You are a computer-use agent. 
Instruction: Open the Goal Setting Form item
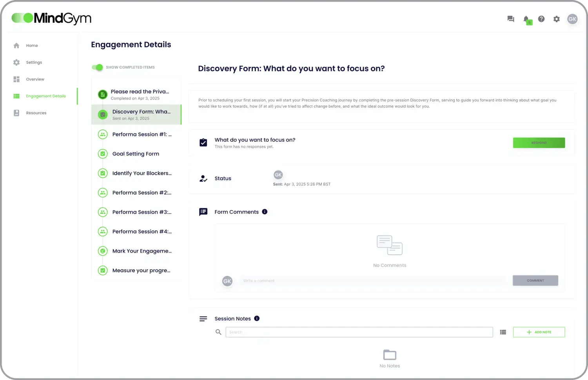pos(136,154)
